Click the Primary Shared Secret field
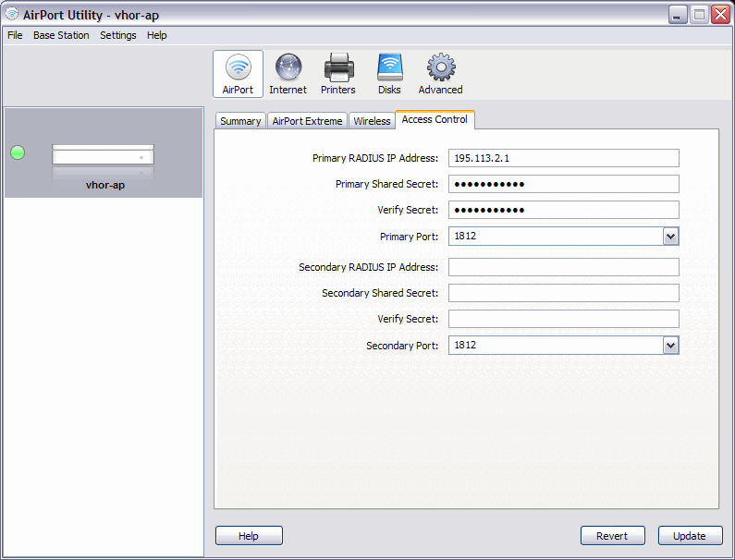The width and height of the screenshot is (735, 560). coord(563,184)
